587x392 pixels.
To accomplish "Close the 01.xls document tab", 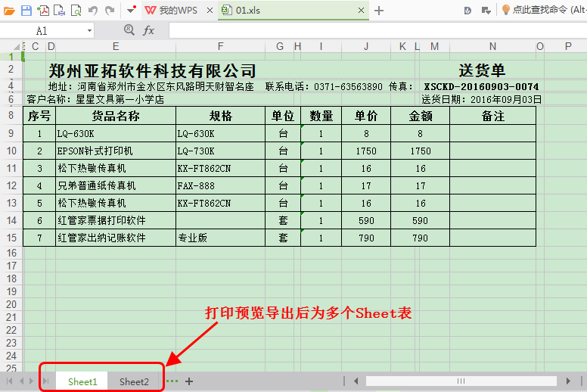I will (360, 11).
